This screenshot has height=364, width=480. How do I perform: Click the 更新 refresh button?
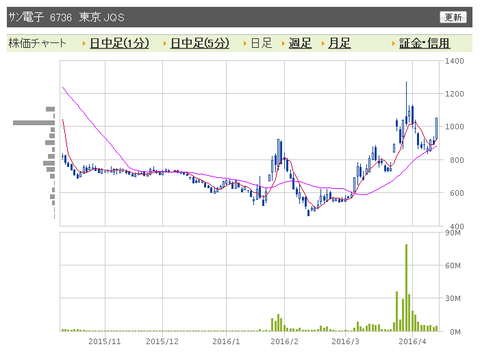(453, 17)
